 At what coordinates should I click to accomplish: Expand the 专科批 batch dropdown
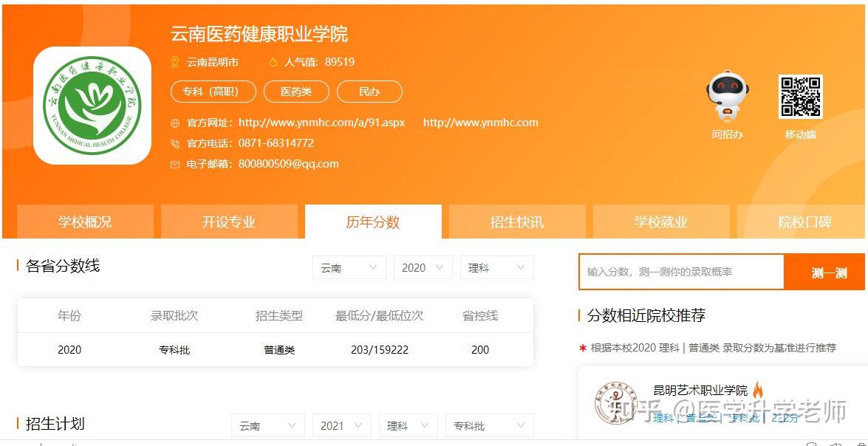489,425
